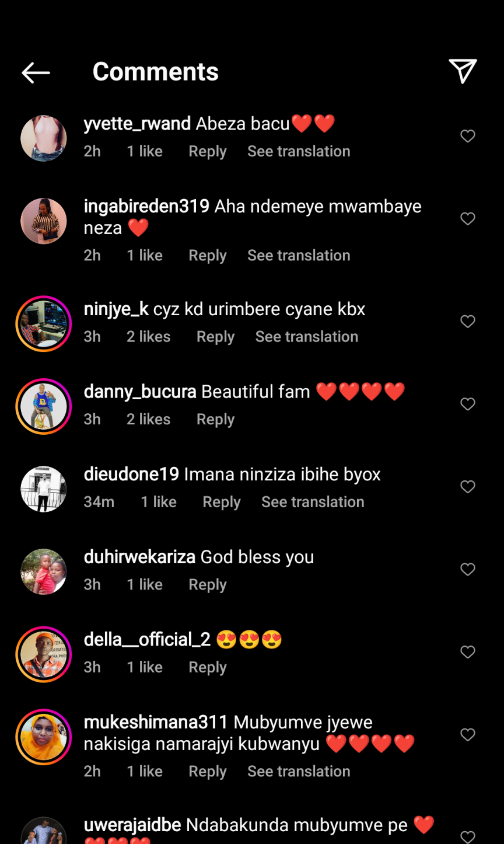This screenshot has width=504, height=844.
Task: Like yvette_rwand's comment with heart
Action: point(468,136)
